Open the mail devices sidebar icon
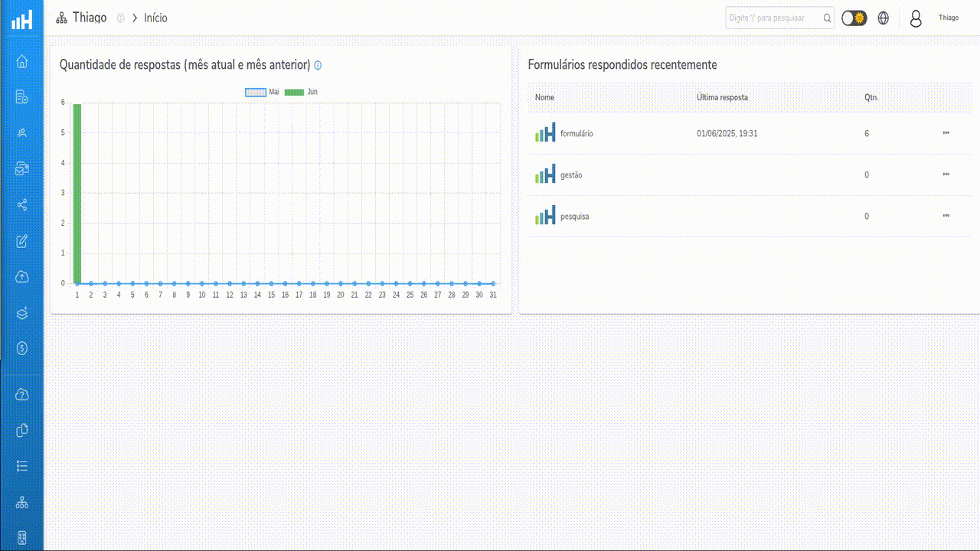980x551 pixels. pyautogui.click(x=22, y=168)
